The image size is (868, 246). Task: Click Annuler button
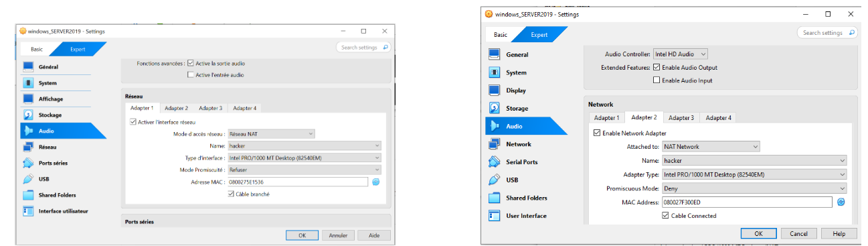tap(338, 235)
